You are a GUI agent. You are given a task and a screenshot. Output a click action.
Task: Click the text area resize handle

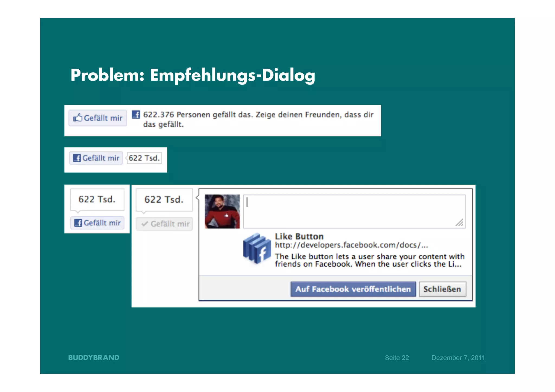click(x=459, y=222)
